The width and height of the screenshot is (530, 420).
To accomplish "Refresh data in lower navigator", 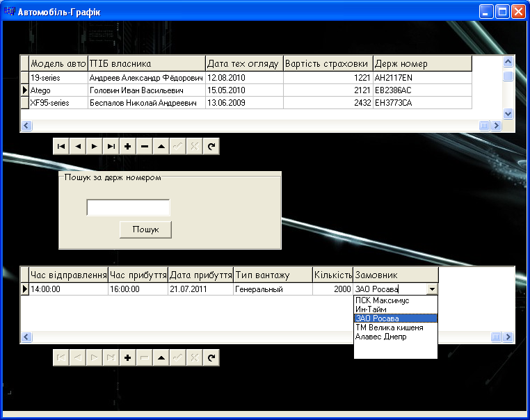I will (211, 357).
